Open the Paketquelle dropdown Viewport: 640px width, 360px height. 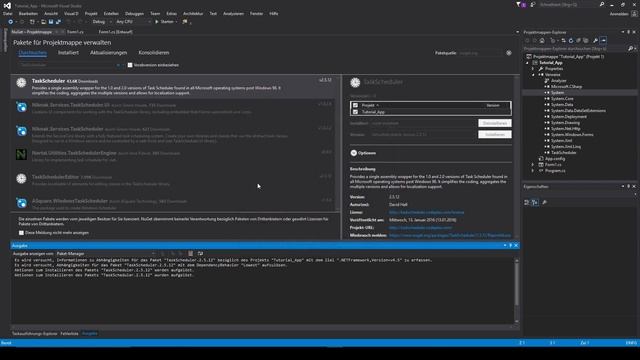(481, 53)
